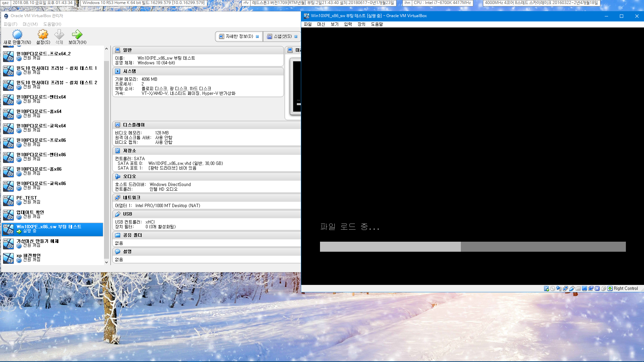Screen dimensions: 644x362
Task: Click audio indicator in VM status bar
Action: click(559, 288)
